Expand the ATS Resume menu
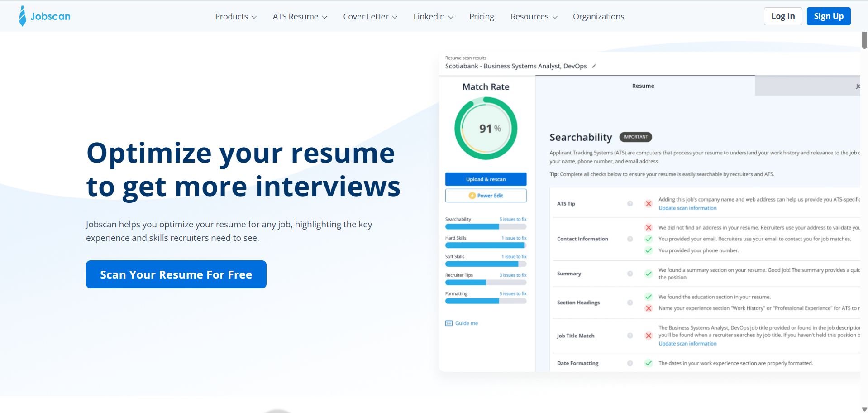Image resolution: width=868 pixels, height=413 pixels. [300, 17]
